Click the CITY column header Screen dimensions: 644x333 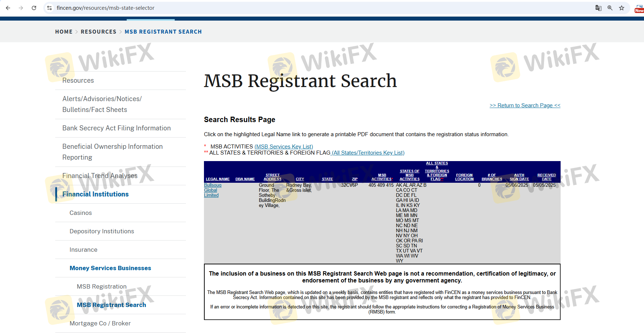(300, 179)
